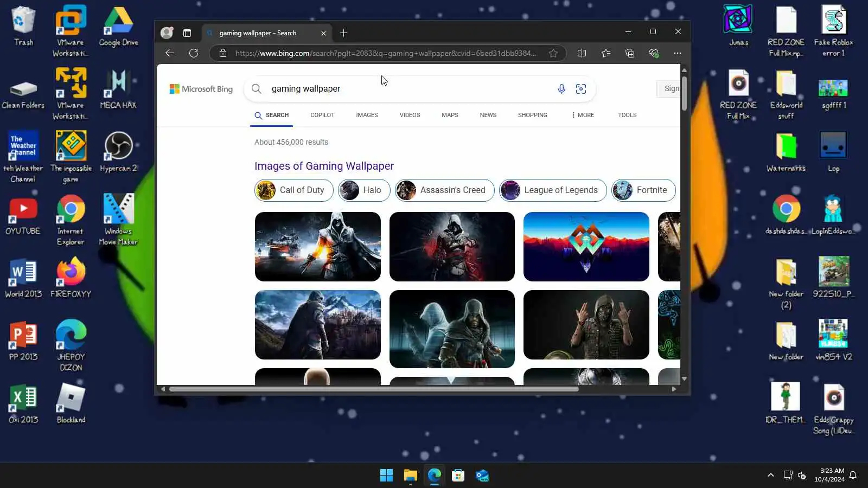Open the Tools search options
Viewport: 868px width, 488px height.
coord(627,115)
